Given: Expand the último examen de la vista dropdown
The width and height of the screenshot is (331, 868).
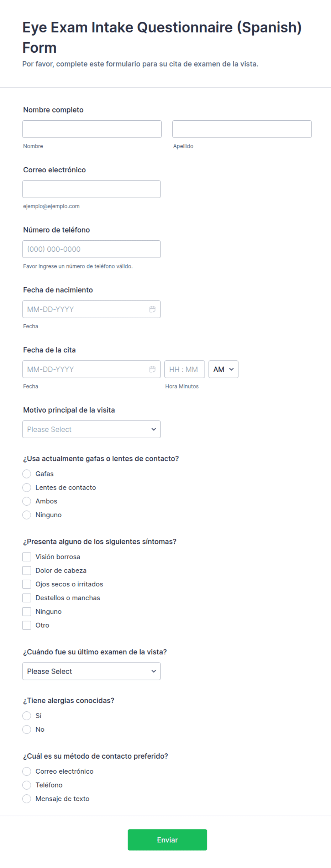Looking at the screenshot, I should (x=91, y=671).
